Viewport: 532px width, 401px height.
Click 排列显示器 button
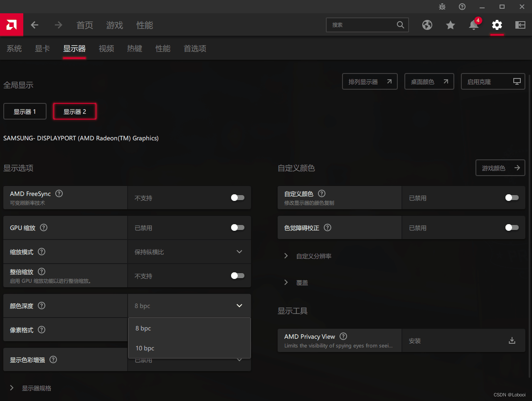pos(370,82)
